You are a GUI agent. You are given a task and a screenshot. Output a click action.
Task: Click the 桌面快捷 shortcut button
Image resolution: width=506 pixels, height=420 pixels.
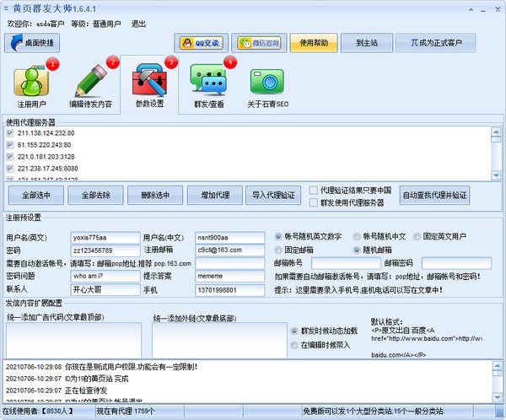coord(33,43)
